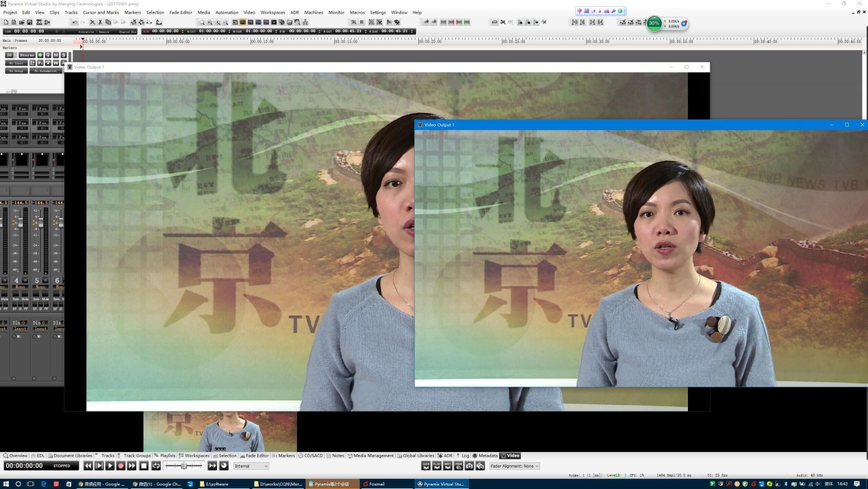This screenshot has width=868, height=489.
Task: Click the Copy icon in toolbar
Action: (108, 22)
